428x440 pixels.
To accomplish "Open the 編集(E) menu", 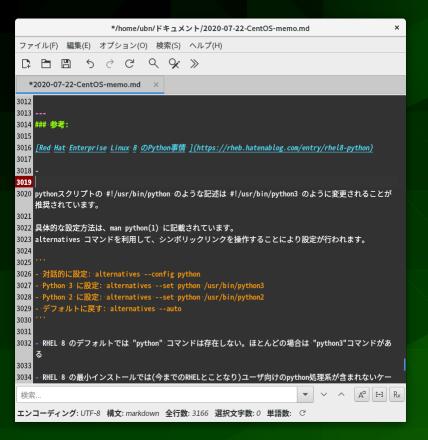I will click(78, 45).
